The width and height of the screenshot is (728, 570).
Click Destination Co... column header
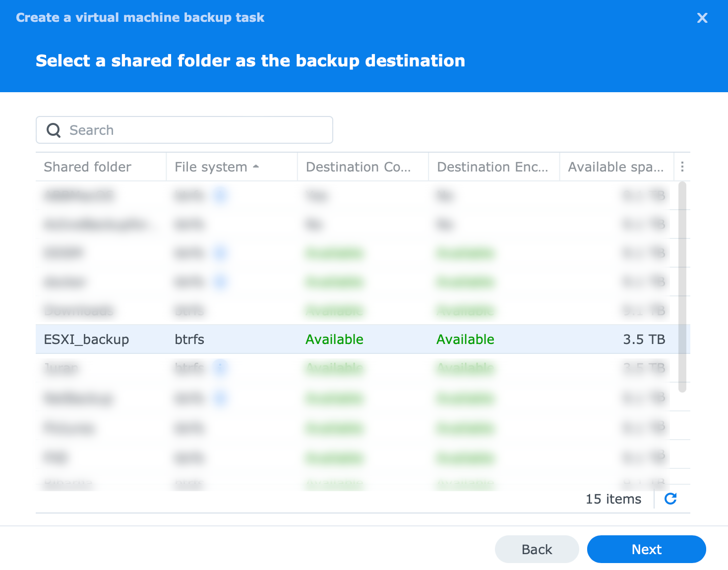click(x=363, y=167)
